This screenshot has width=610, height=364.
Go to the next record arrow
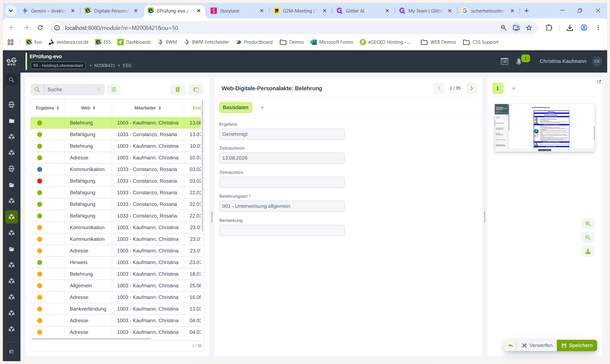coord(472,88)
